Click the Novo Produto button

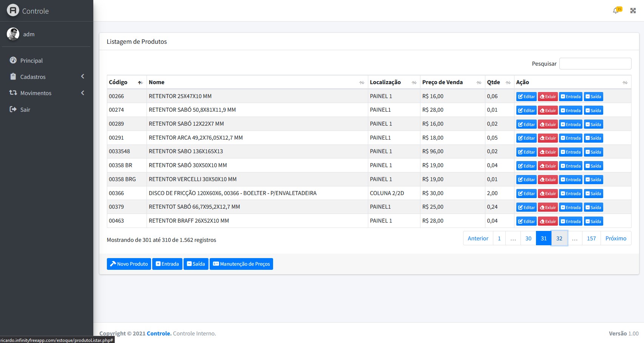point(129,264)
